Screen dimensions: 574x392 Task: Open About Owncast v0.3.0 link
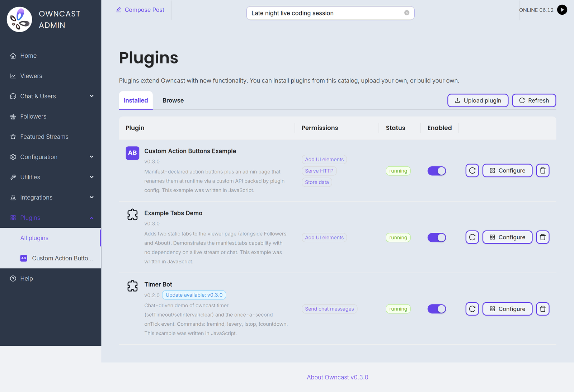338,377
